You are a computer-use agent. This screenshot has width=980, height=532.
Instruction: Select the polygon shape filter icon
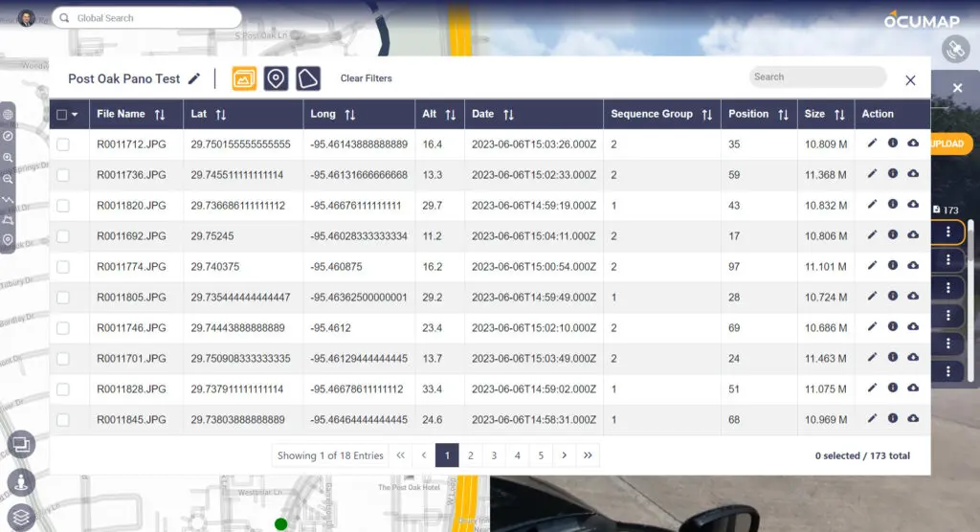307,78
